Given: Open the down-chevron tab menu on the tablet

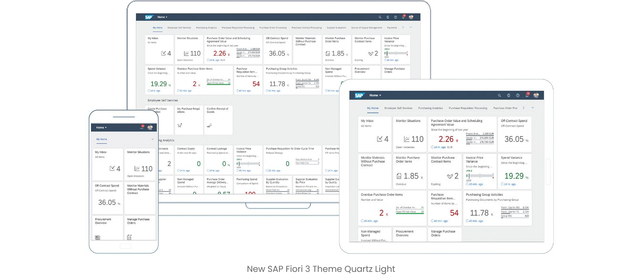Looking at the screenshot, I should point(532,108).
